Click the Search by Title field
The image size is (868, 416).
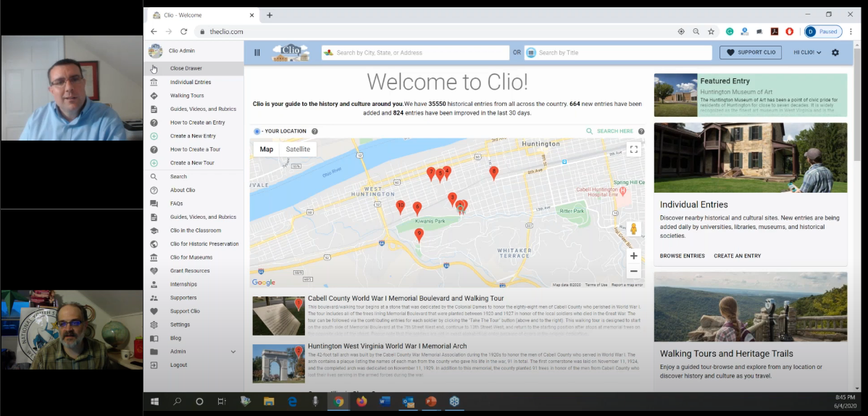[x=618, y=53]
